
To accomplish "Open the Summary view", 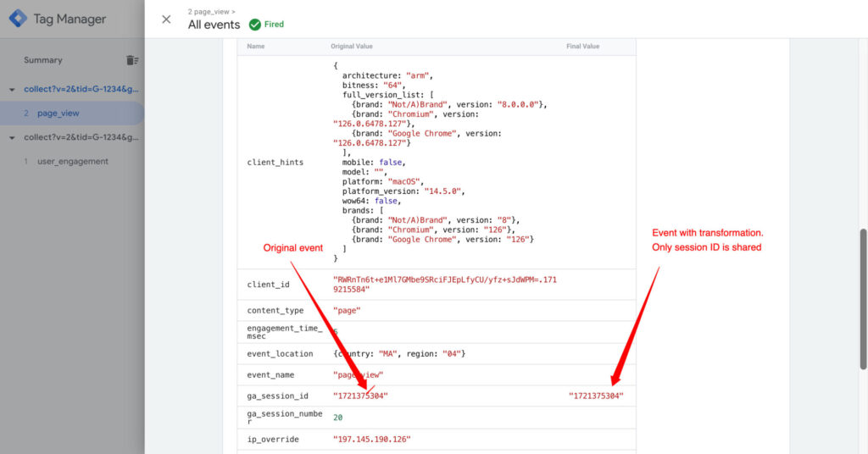I will (x=43, y=60).
